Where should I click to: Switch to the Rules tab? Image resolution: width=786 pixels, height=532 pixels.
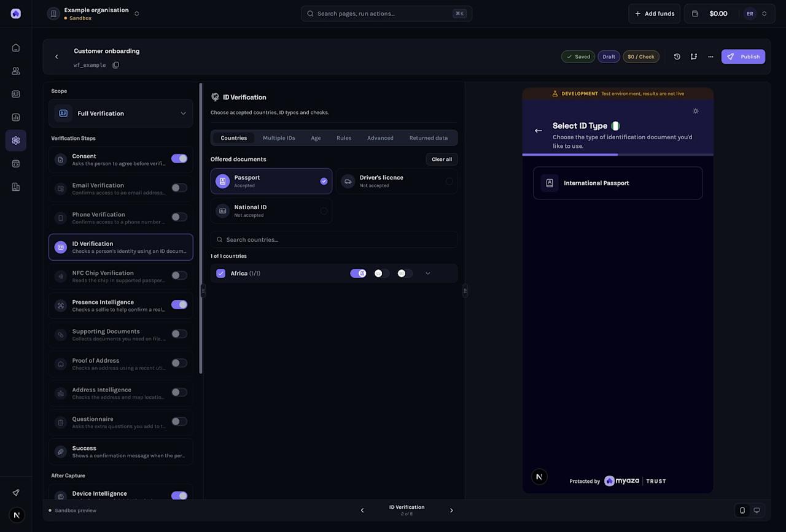[x=344, y=138]
